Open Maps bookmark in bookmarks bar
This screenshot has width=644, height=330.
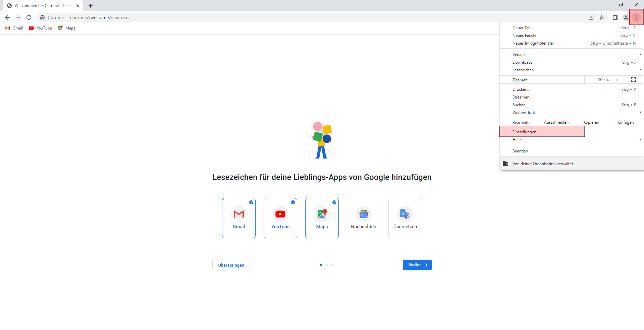66,28
